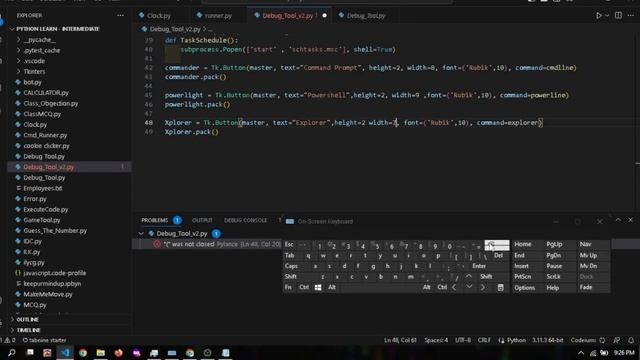Show hidden system tray icons
Screen dimensions: 640x360
pos(581,353)
